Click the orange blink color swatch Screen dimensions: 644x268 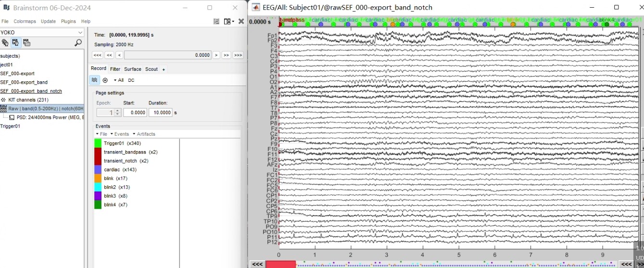[x=98, y=179]
